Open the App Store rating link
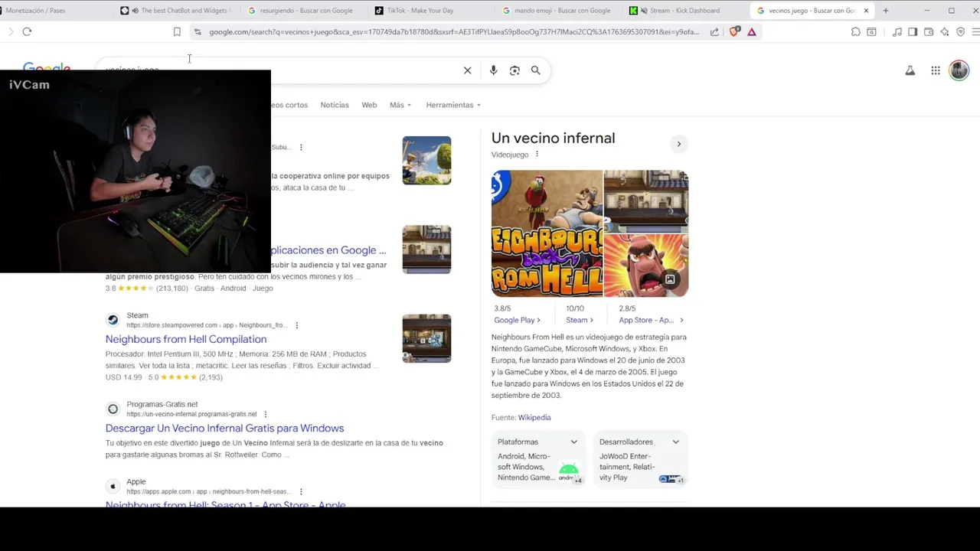The height and width of the screenshot is (551, 980). coord(651,320)
